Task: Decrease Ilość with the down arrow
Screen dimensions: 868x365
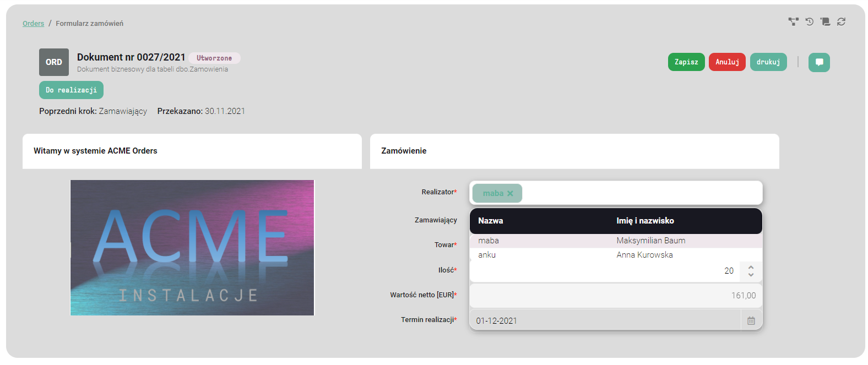Action: (751, 275)
